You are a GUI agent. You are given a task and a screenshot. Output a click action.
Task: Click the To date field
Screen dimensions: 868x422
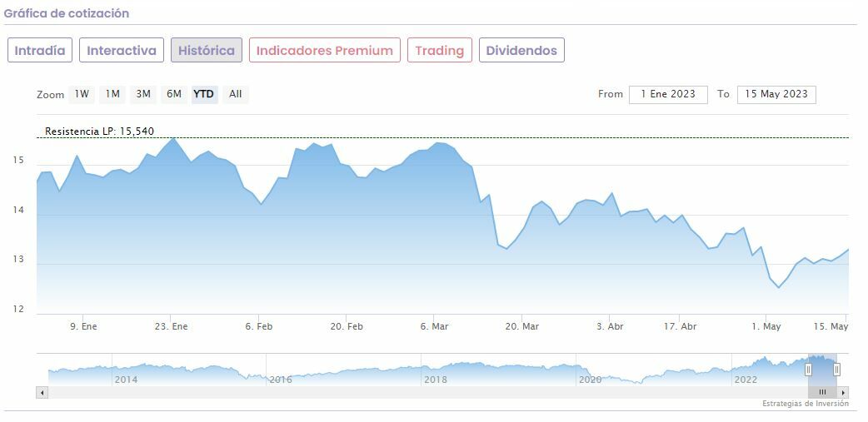pyautogui.click(x=776, y=94)
